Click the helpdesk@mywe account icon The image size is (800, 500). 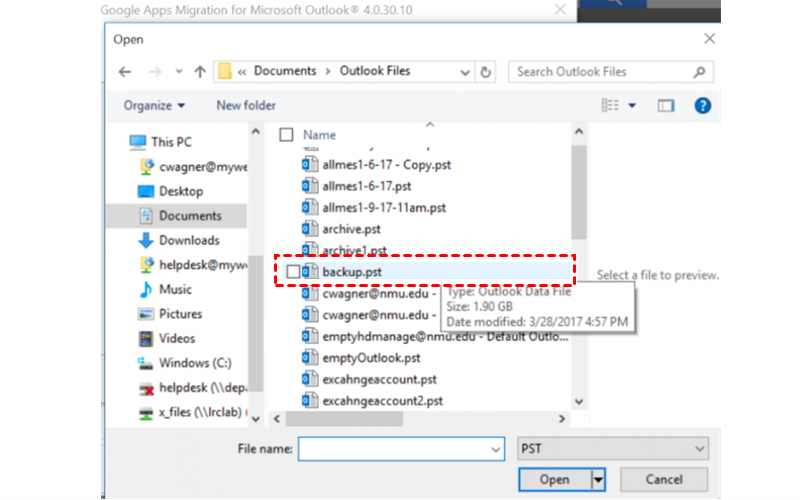point(146,264)
